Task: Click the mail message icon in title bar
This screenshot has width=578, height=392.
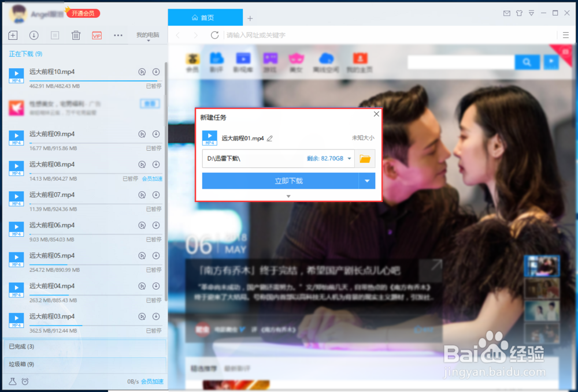Action: coord(507,13)
